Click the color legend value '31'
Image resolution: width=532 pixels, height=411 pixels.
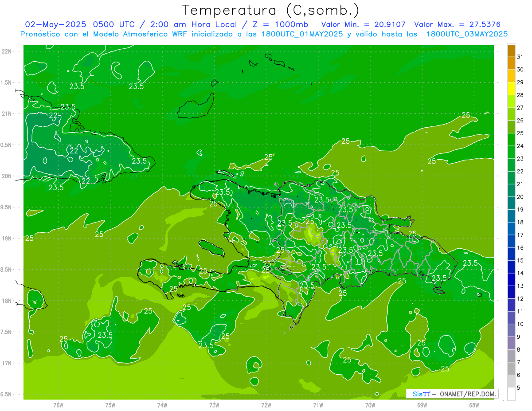pyautogui.click(x=520, y=57)
